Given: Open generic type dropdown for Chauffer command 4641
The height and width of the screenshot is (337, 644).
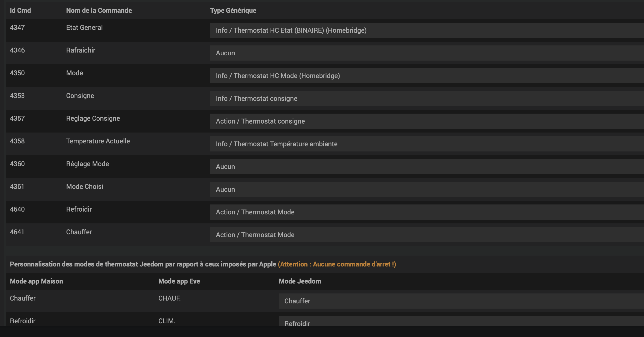Looking at the screenshot, I should pyautogui.click(x=427, y=235).
